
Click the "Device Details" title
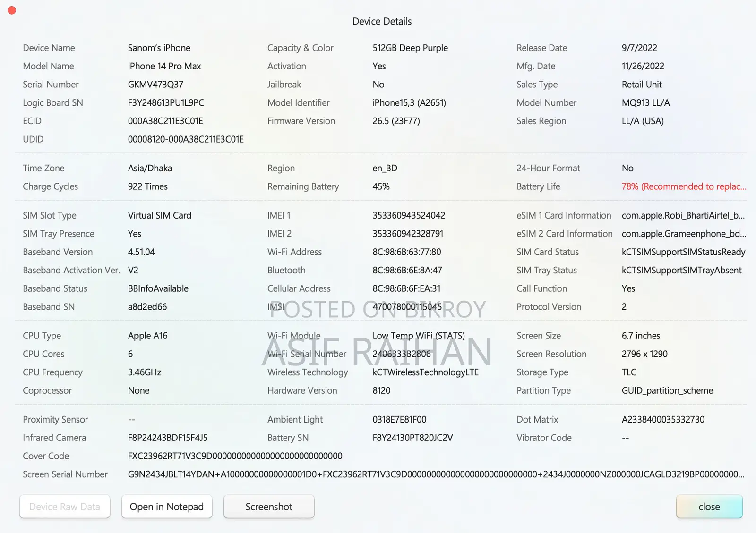[x=382, y=21]
